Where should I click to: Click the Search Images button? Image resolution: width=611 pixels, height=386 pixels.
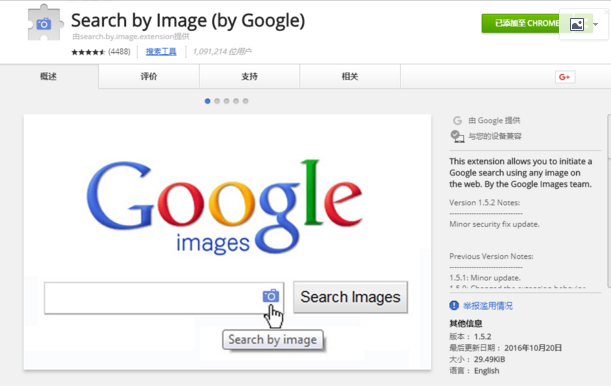point(350,297)
